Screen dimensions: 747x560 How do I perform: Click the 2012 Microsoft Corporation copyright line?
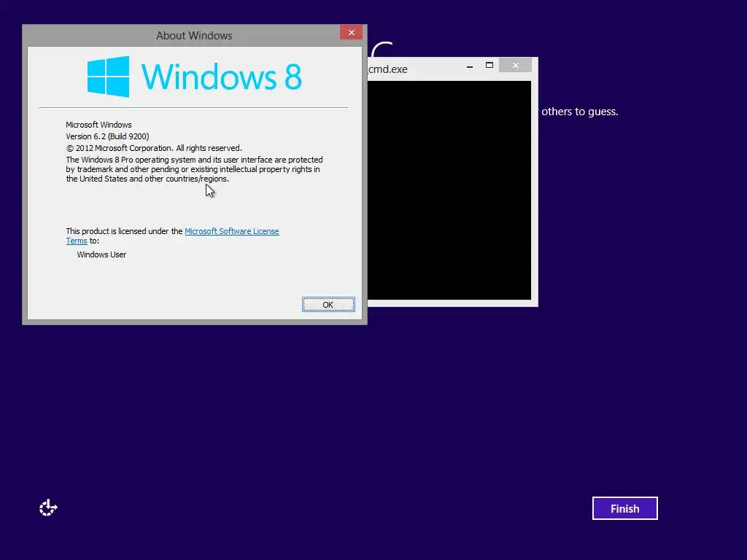[x=154, y=148]
